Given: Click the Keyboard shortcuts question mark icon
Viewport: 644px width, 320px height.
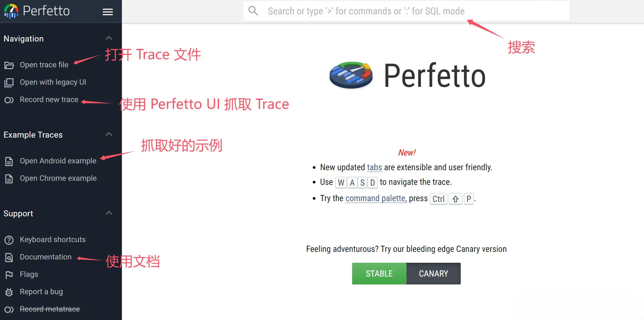Looking at the screenshot, I should tap(8, 240).
